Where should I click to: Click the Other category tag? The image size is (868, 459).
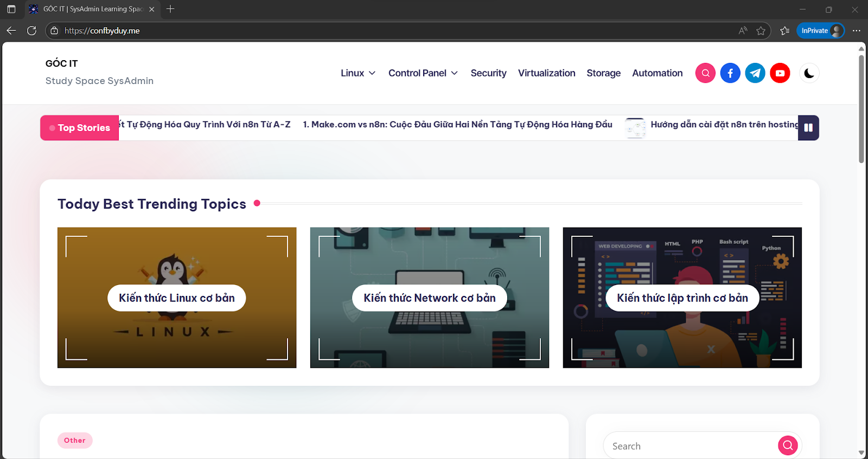tap(75, 441)
